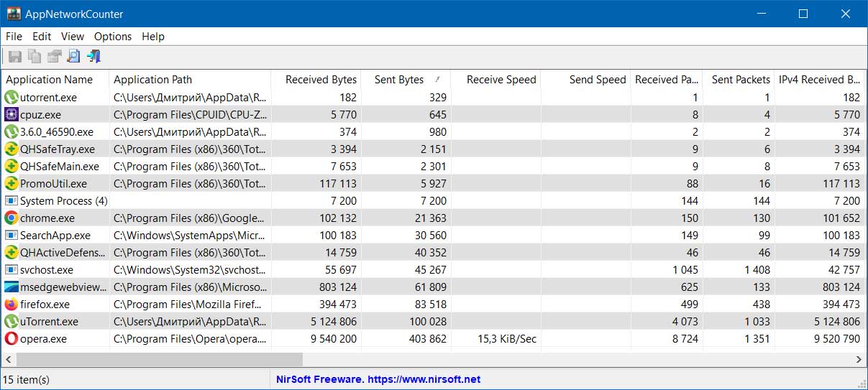Click the 15,3 KiB/Sec receive speed cell
Viewport: 868px width, 390px height.
(506, 339)
